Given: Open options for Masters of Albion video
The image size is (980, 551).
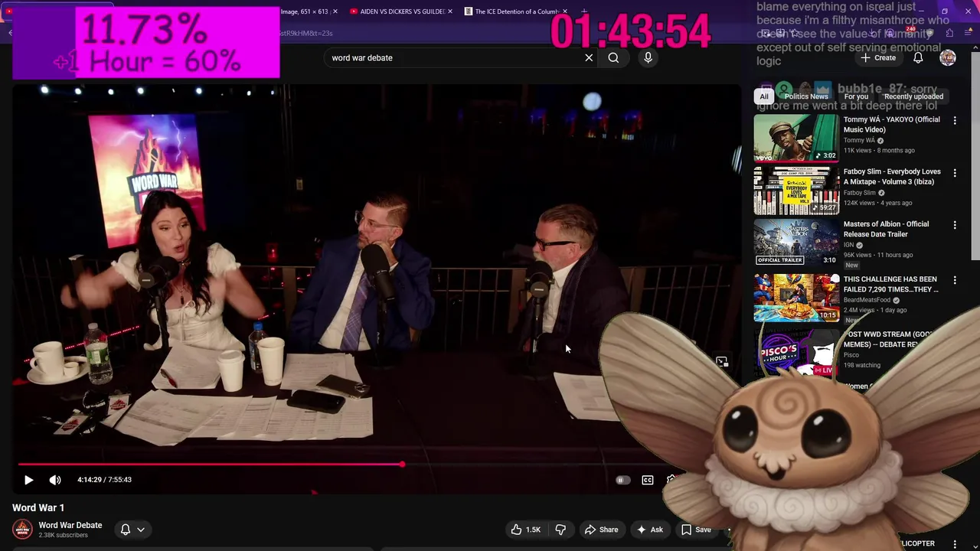Looking at the screenshot, I should tap(955, 225).
